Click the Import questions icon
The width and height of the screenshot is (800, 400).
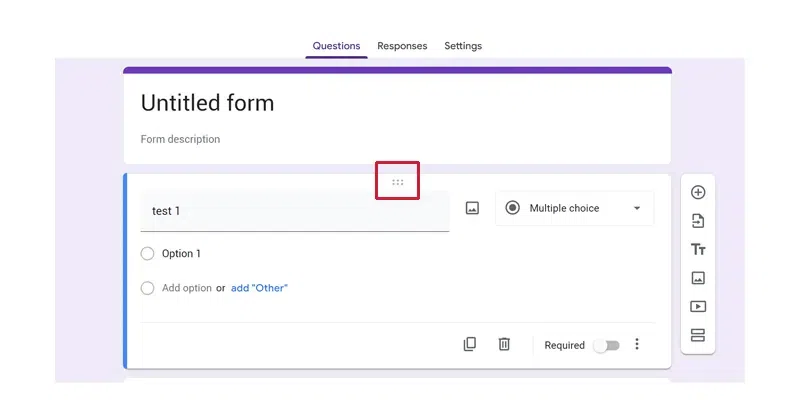pyautogui.click(x=698, y=221)
